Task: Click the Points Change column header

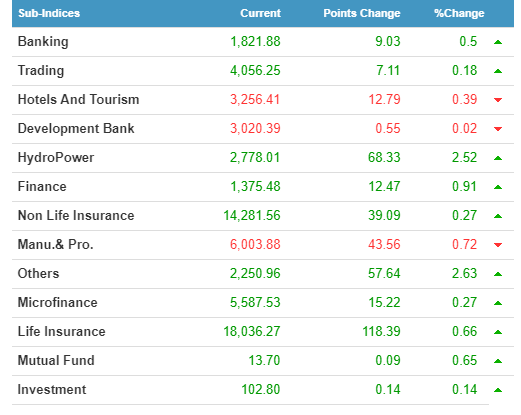Action: pos(362,13)
